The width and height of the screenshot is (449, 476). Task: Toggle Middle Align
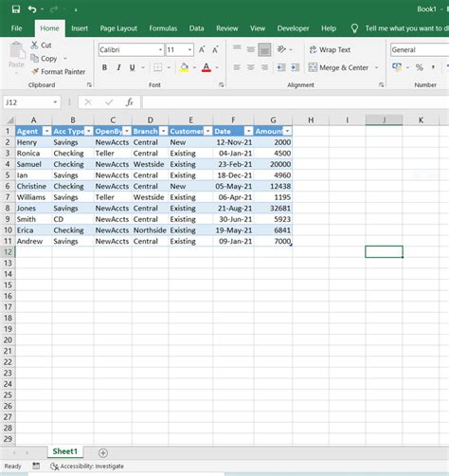tap(251, 49)
